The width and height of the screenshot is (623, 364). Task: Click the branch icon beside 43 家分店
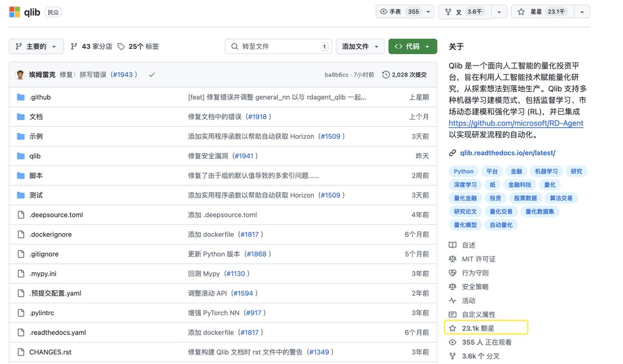coord(74,46)
